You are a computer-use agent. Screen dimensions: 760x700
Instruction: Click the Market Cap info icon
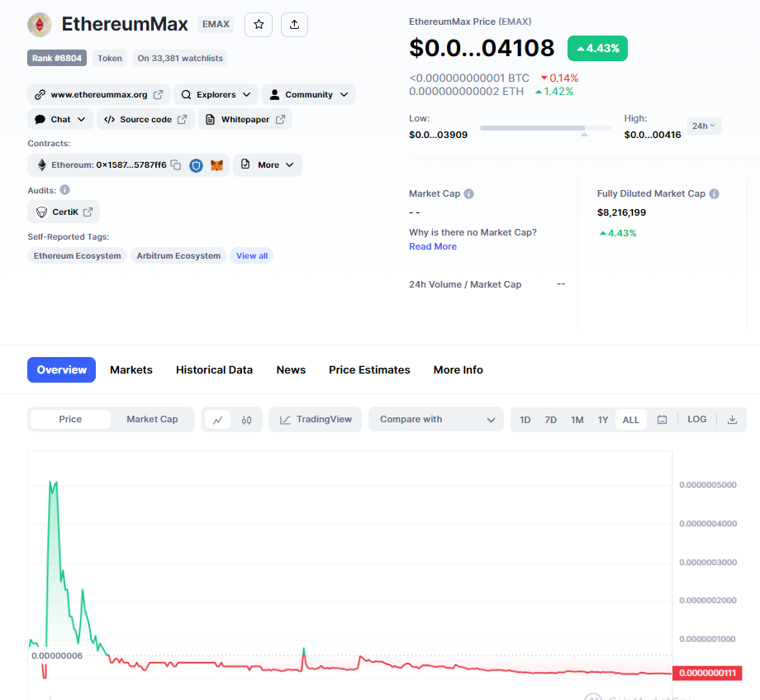click(x=468, y=194)
